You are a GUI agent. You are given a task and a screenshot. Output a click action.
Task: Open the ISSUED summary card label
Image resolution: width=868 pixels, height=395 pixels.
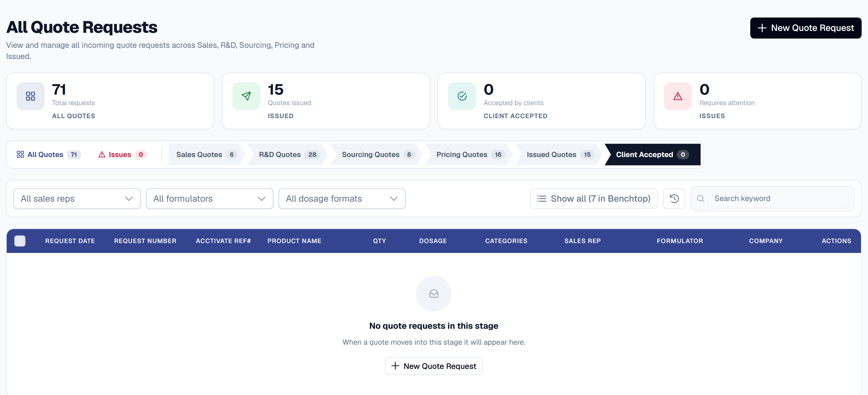(x=280, y=116)
